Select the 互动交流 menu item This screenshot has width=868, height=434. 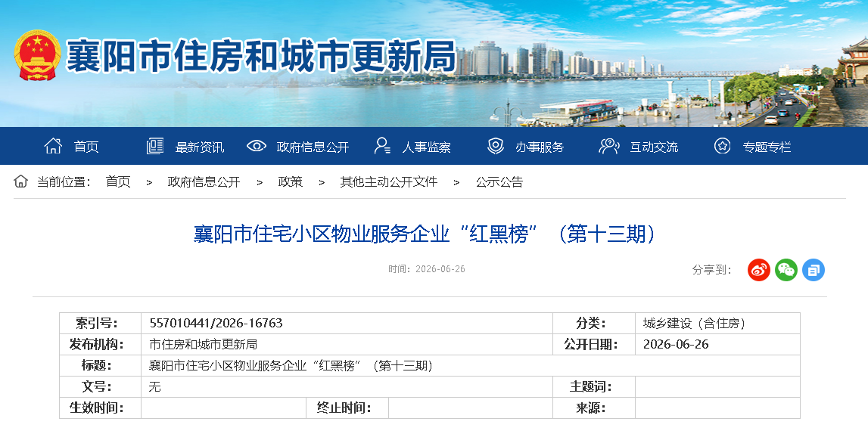tap(654, 147)
